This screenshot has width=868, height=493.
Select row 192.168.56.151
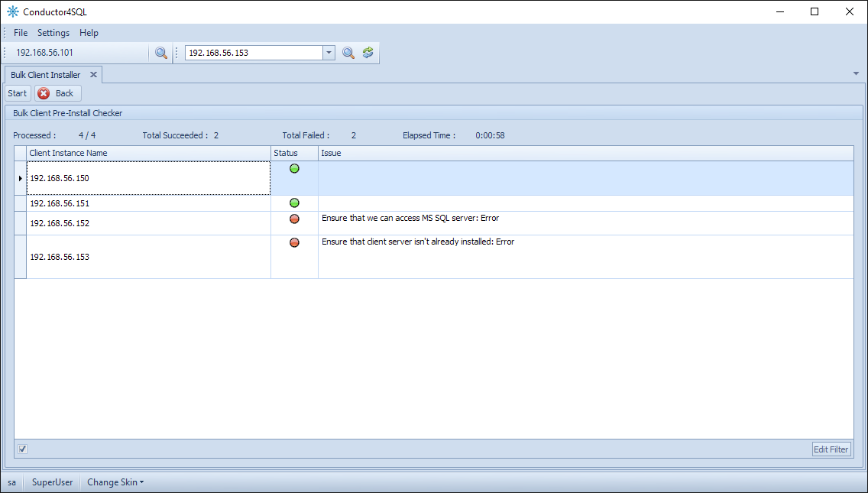[x=434, y=203]
